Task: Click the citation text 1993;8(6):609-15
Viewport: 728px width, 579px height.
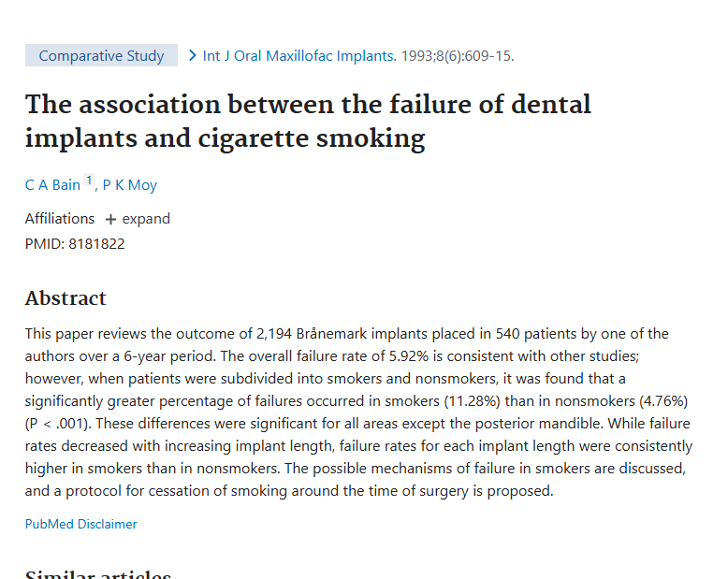Action: [458, 56]
